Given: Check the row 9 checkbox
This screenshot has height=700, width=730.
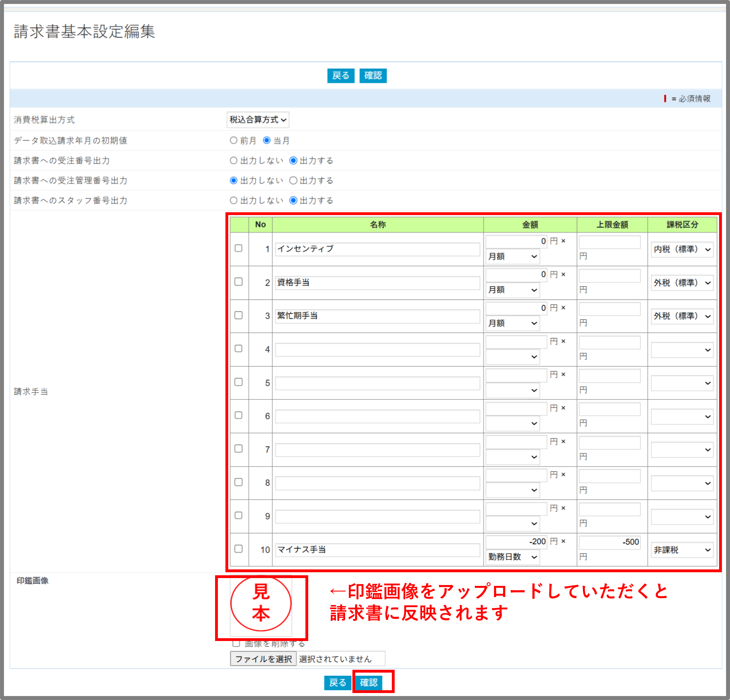Looking at the screenshot, I should (239, 515).
